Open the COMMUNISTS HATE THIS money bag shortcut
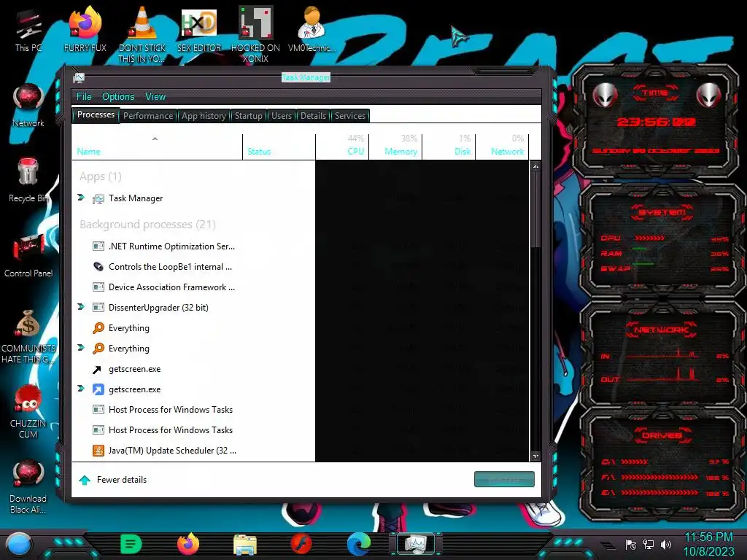The image size is (747, 560). pos(28,337)
